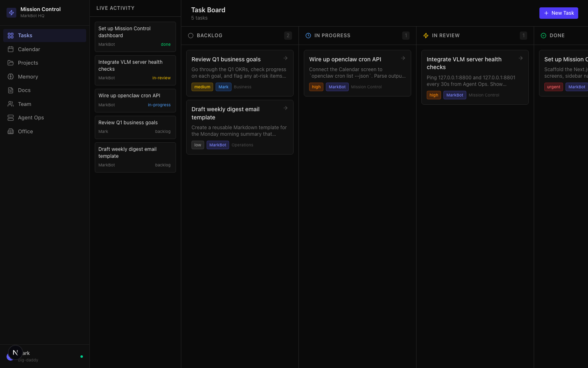Click the Memory brain icon
588x368 pixels.
[11, 76]
